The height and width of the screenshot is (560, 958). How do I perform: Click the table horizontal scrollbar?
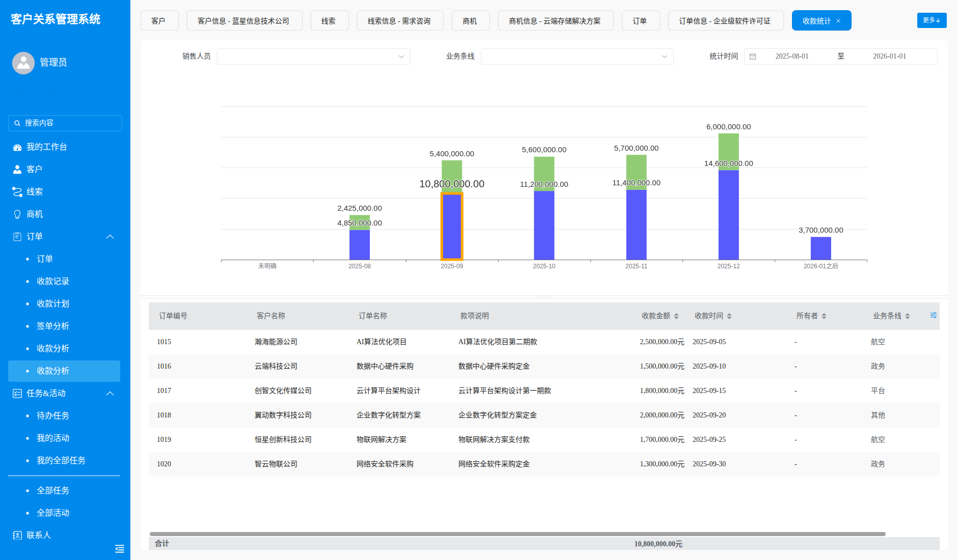click(517, 534)
